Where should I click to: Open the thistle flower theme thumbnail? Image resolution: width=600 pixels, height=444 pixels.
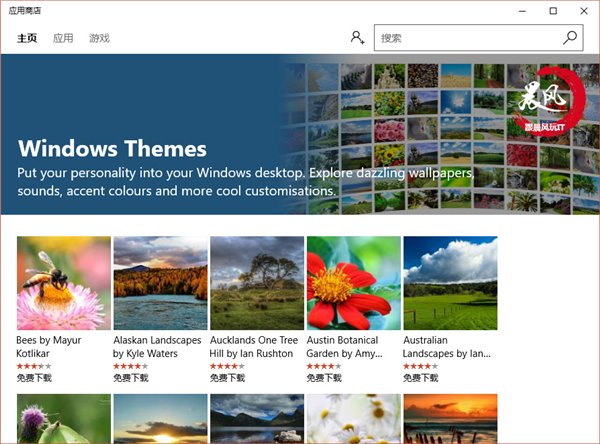(x=64, y=419)
